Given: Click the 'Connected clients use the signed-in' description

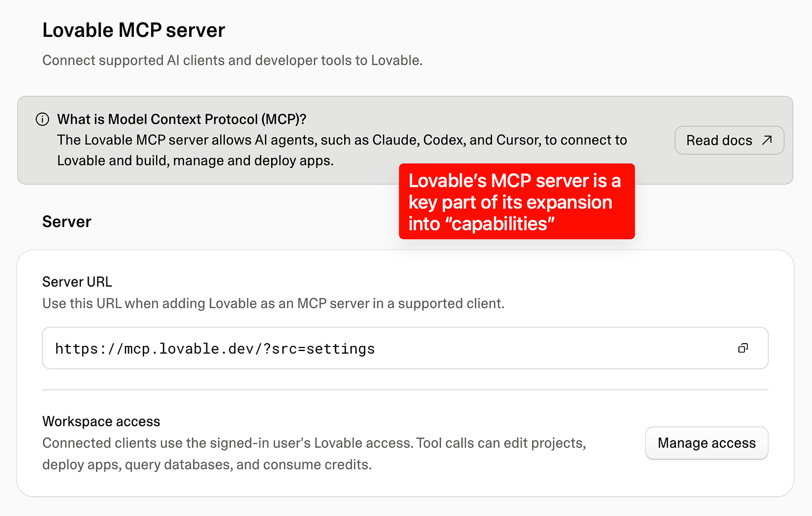Looking at the screenshot, I should pos(315,454).
